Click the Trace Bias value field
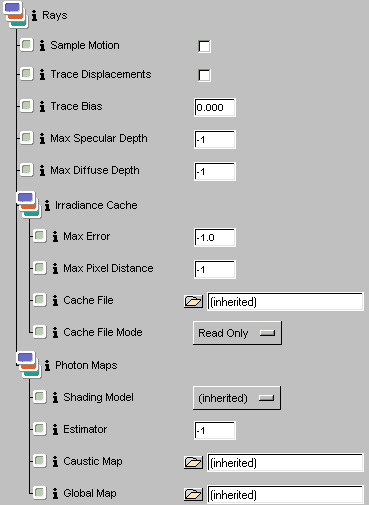369x505 pixels. click(215, 107)
